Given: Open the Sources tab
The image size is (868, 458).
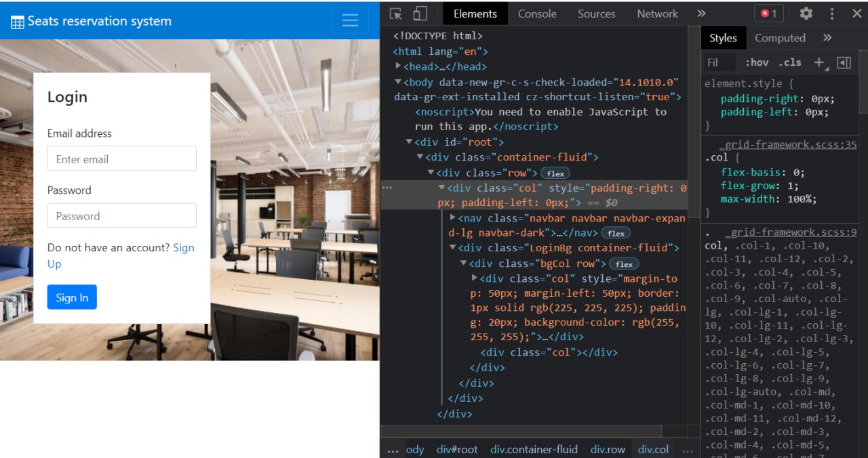Looking at the screenshot, I should click(596, 14).
